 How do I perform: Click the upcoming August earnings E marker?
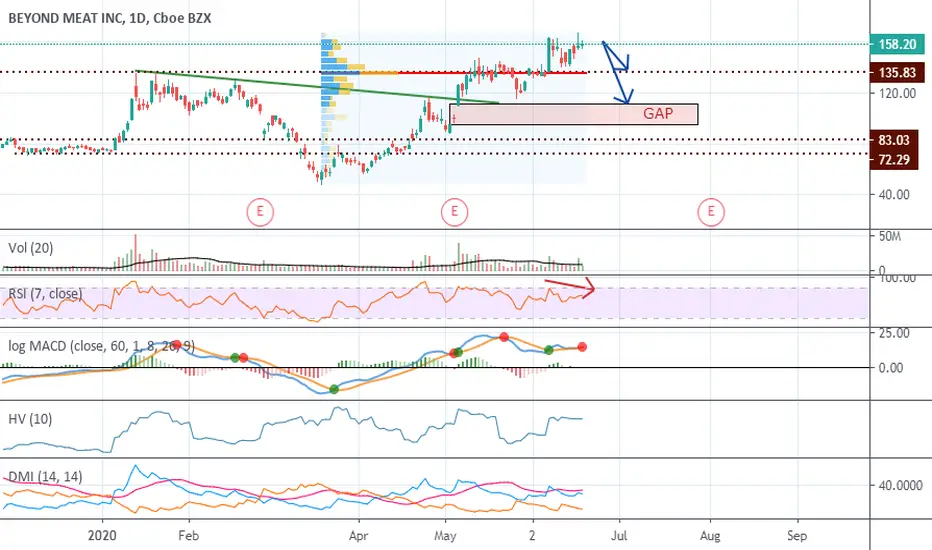[711, 212]
